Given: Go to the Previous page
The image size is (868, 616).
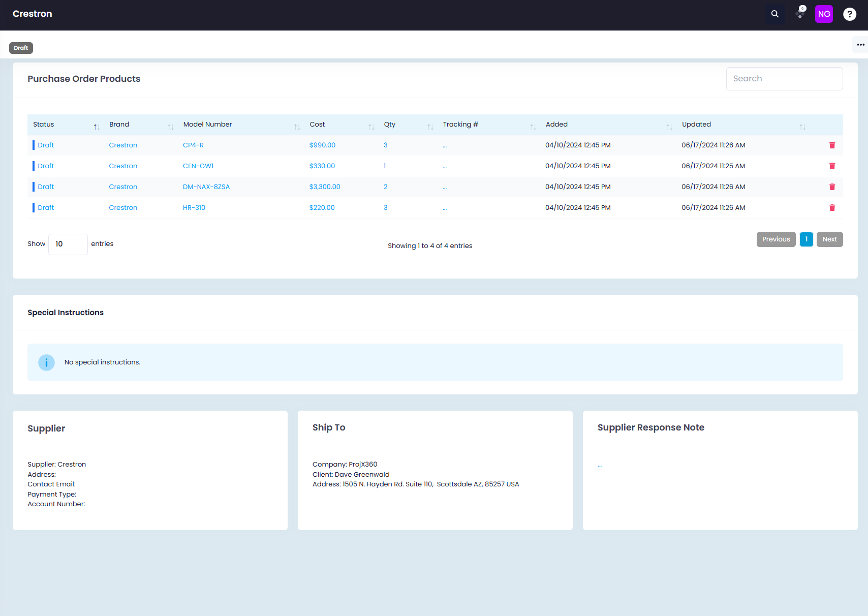Looking at the screenshot, I should pos(776,239).
